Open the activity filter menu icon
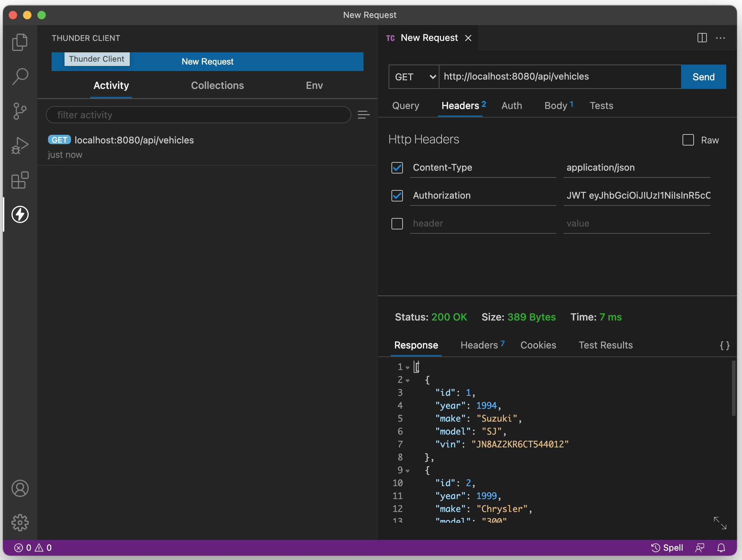 click(x=363, y=115)
